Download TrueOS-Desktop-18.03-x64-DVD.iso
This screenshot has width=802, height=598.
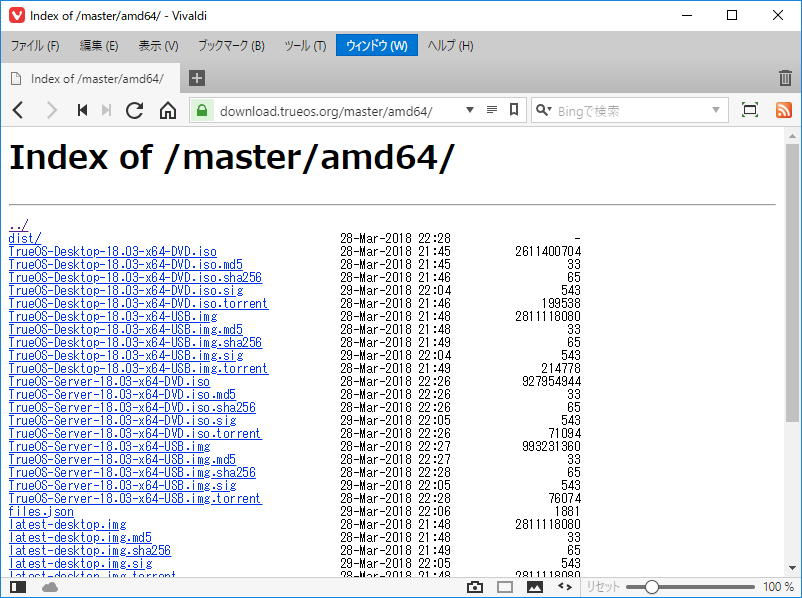[x=113, y=251]
